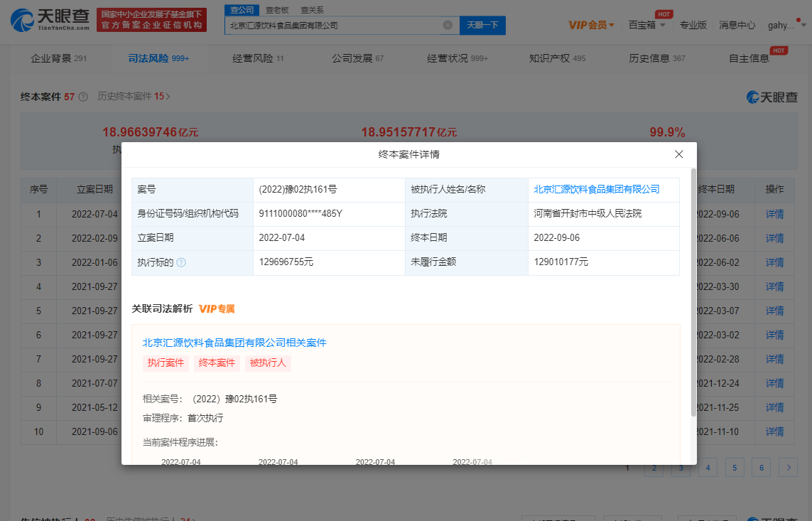Click the 18.96639746亿元 amount
Screen dimensions: 812x521
point(150,132)
